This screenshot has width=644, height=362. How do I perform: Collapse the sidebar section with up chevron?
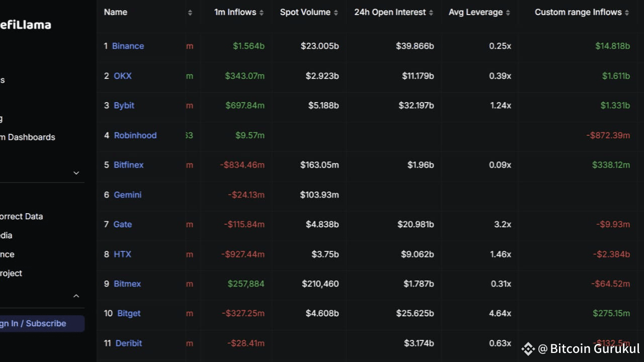click(76, 296)
